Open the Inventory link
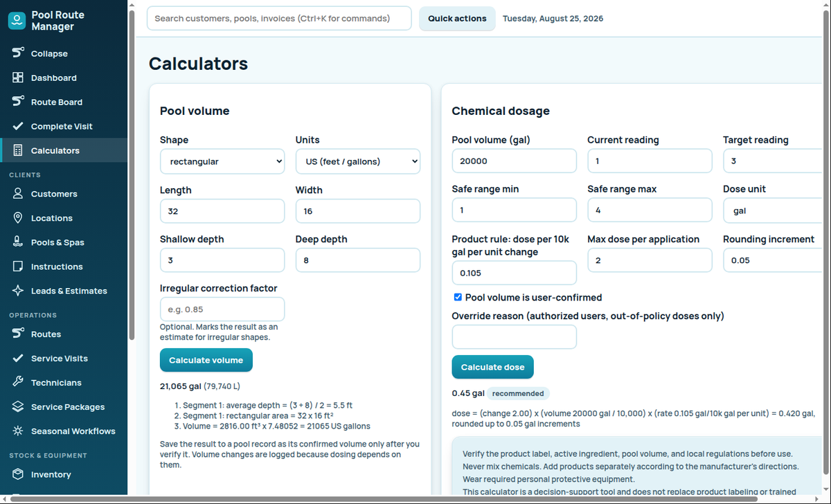This screenshot has width=831, height=504. (x=64, y=474)
